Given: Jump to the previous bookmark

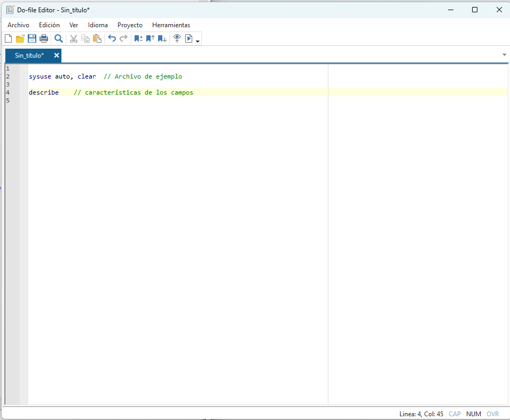Looking at the screenshot, I should [150, 38].
